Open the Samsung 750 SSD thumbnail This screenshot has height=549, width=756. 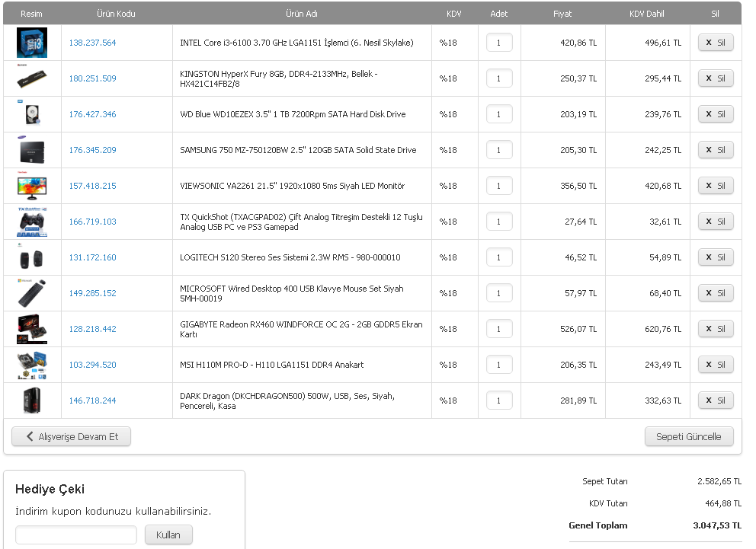32,150
